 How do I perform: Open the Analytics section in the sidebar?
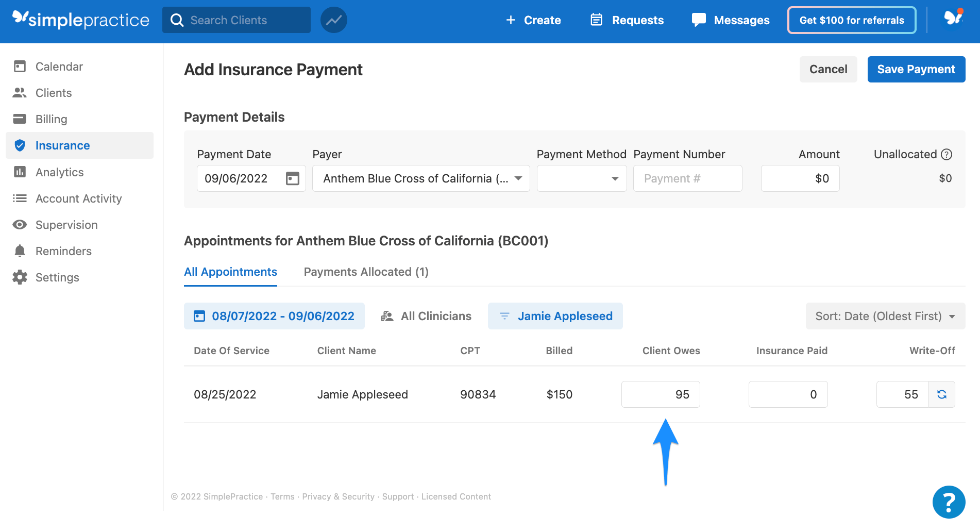tap(59, 172)
